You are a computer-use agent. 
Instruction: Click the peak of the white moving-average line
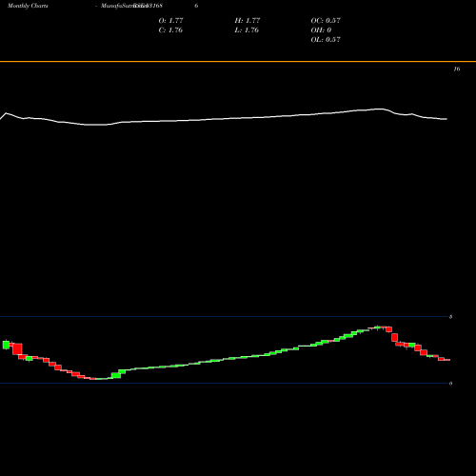(x=380, y=109)
